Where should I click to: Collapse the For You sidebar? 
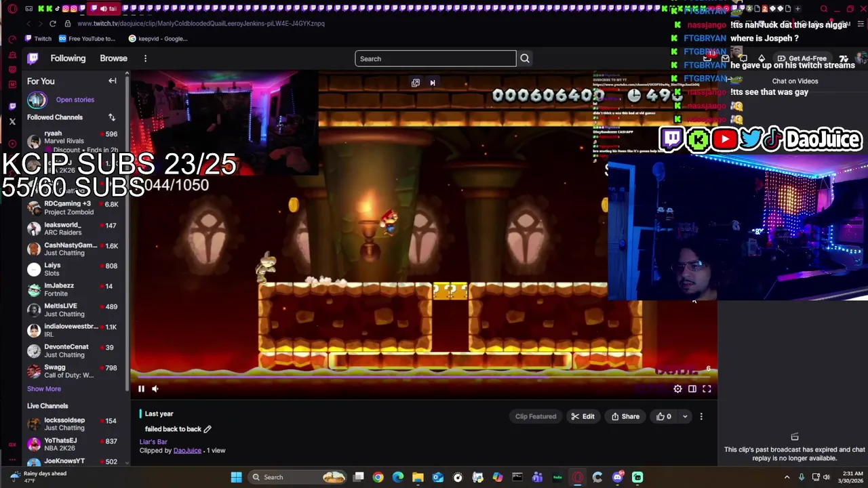click(x=113, y=81)
